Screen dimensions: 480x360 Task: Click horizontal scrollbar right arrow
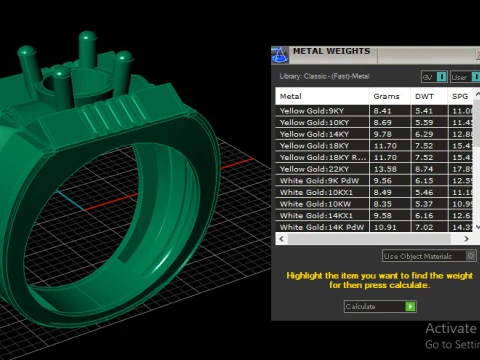point(466,239)
